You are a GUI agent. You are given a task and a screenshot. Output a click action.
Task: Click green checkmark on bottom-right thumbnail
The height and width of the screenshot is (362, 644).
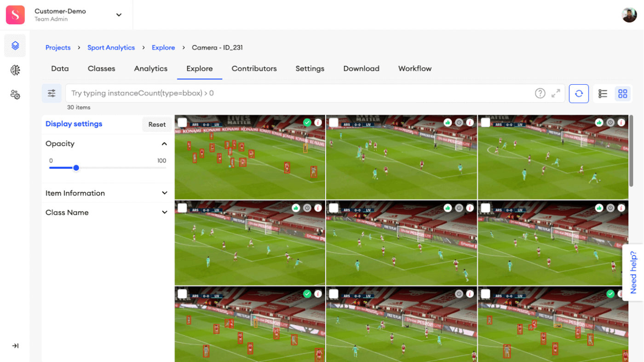pyautogui.click(x=610, y=293)
